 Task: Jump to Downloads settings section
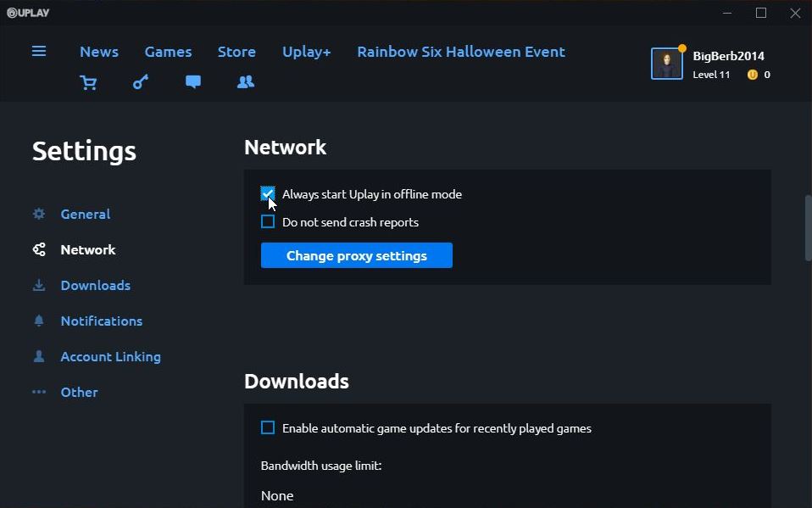pos(95,286)
